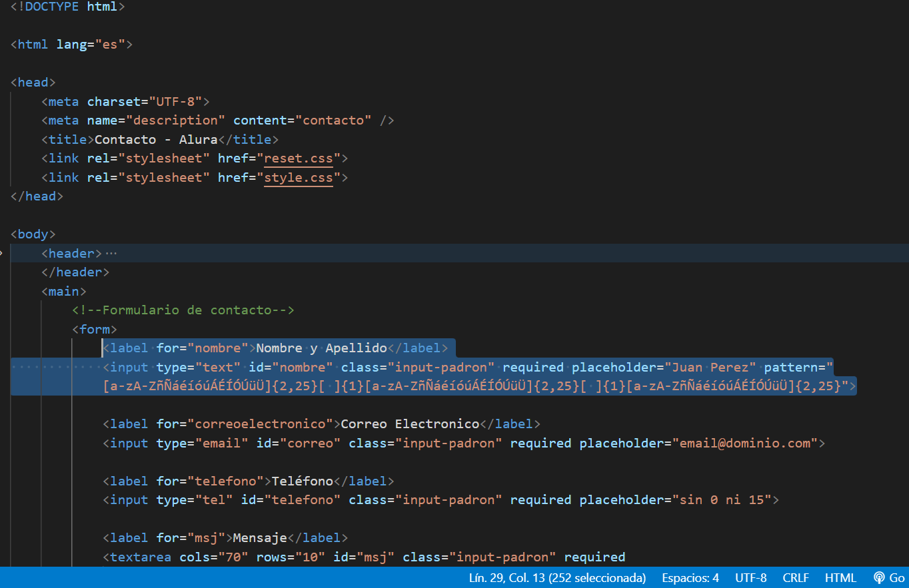Click the lang="es" attribute value
The height and width of the screenshot is (588, 909).
tap(110, 45)
